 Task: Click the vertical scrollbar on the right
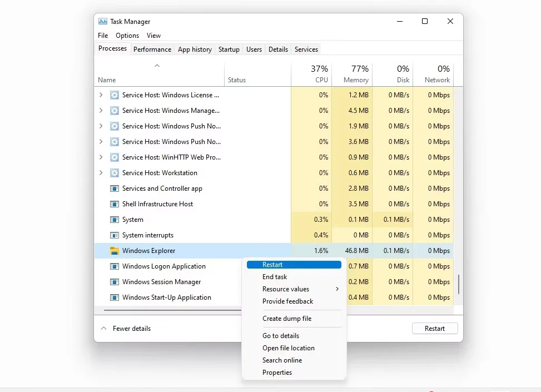[x=458, y=284]
